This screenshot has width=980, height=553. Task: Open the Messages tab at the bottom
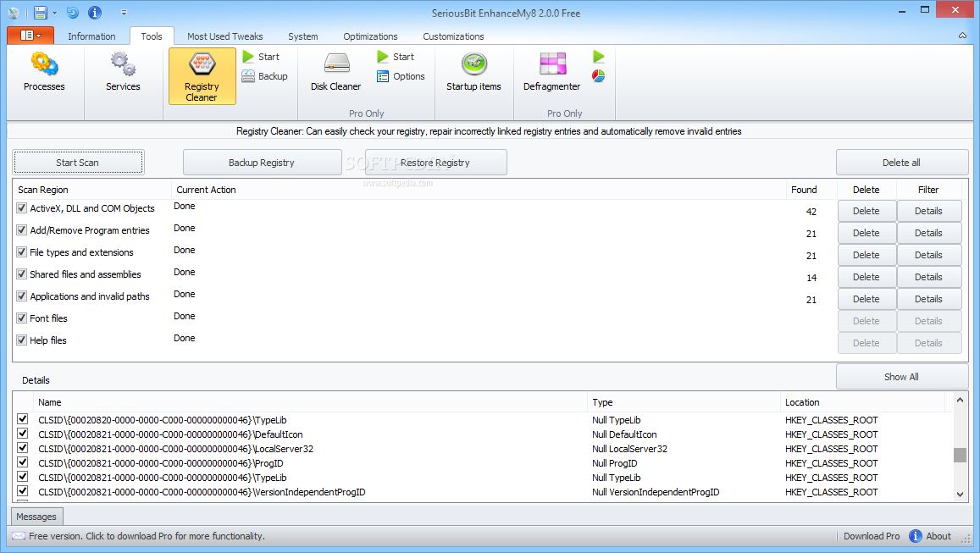pos(37,517)
